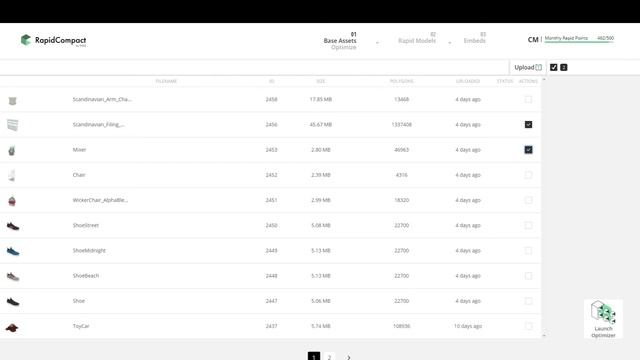Open the WickerChair thumbnail

click(x=12, y=201)
